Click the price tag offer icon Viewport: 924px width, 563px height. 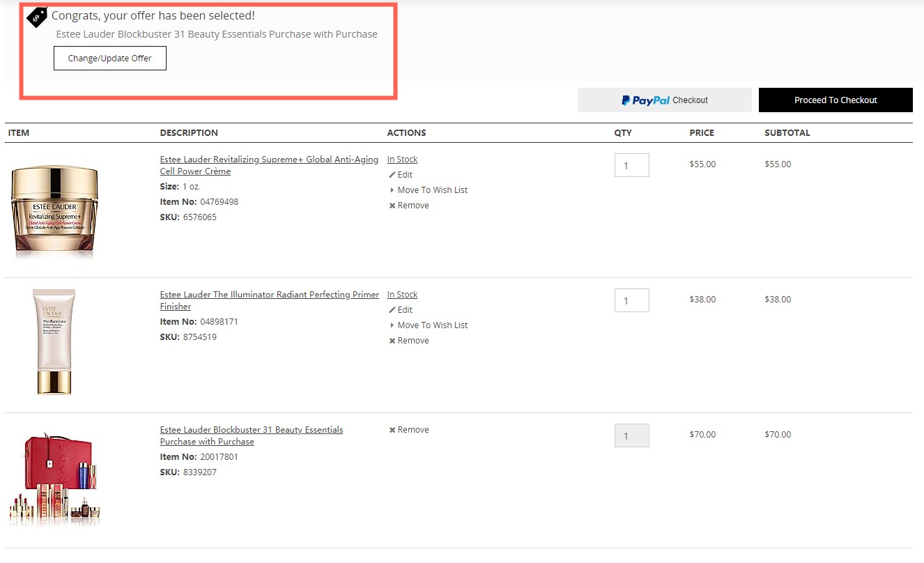tap(37, 17)
